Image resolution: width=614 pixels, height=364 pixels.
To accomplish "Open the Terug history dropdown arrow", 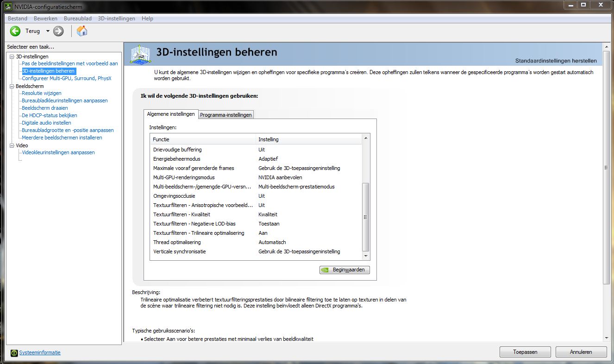I will (47, 31).
